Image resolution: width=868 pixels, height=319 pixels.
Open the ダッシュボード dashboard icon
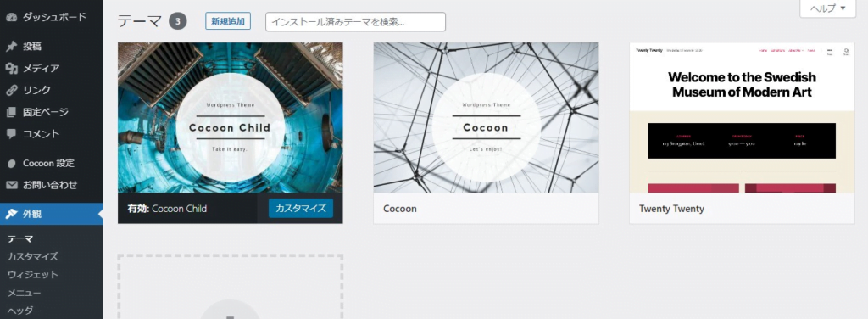point(12,17)
